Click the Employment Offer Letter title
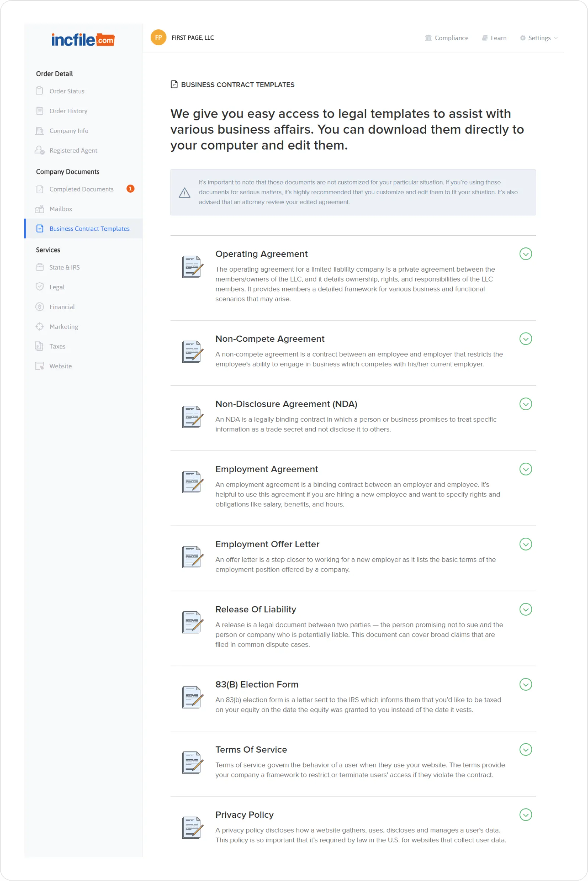 (x=267, y=544)
